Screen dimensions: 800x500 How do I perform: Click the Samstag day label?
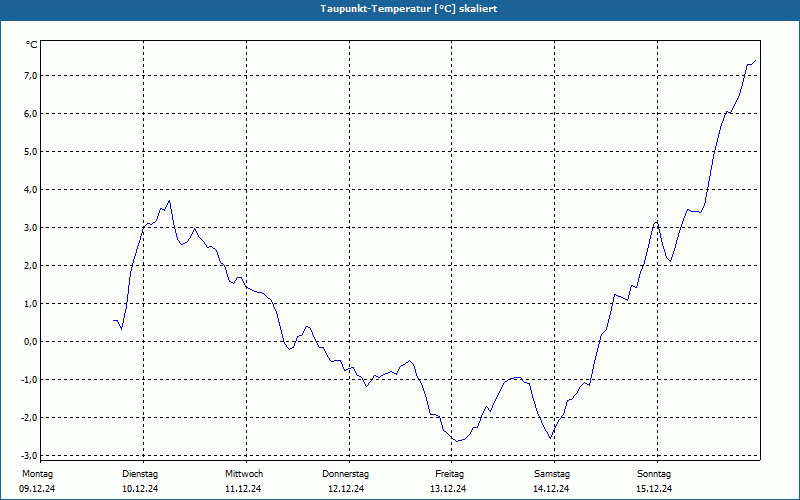(552, 474)
